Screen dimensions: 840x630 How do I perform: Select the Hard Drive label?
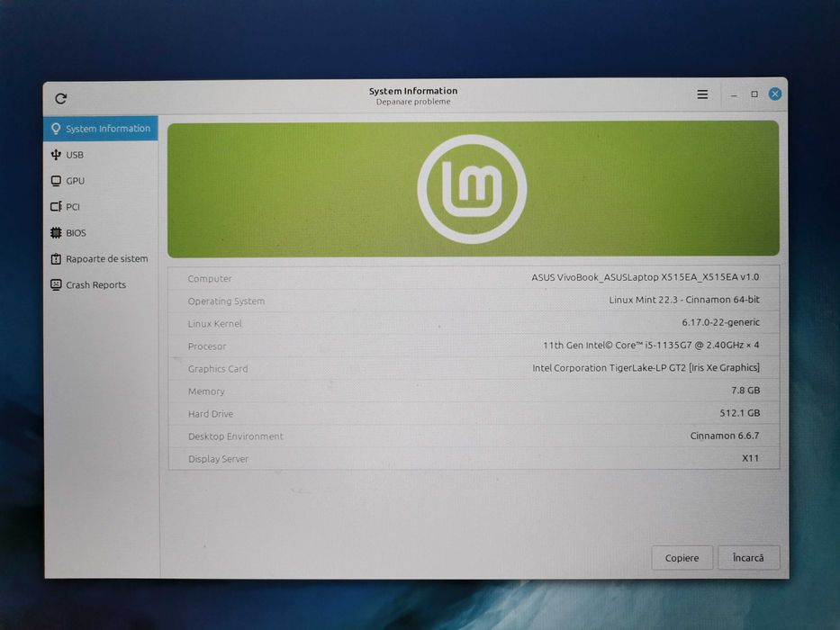click(211, 414)
